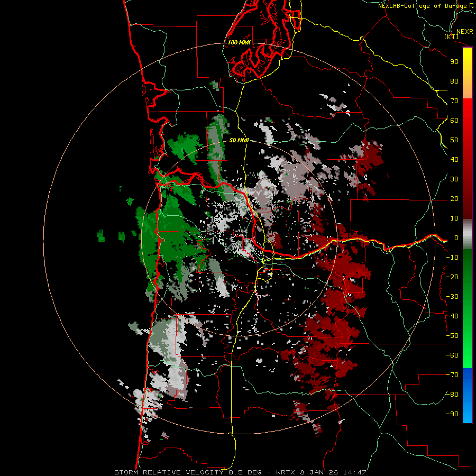Click the -30 value on velocity scale

coord(452,297)
